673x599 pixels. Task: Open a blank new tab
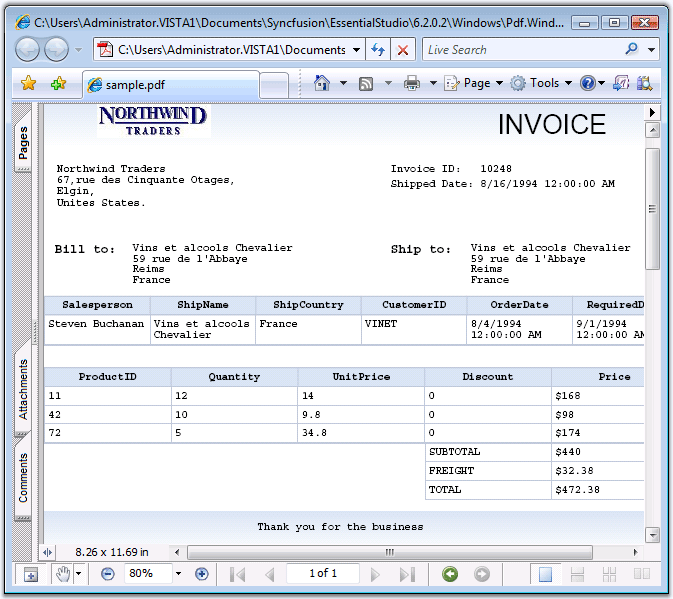click(x=274, y=85)
